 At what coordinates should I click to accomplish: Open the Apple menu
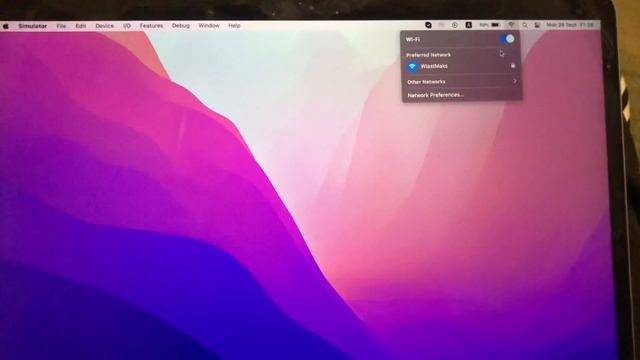coord(6,26)
